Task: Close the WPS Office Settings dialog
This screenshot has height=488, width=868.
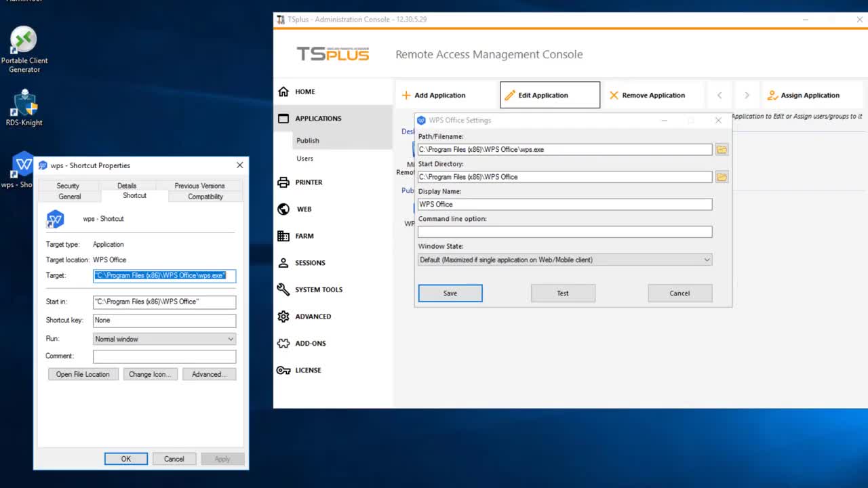Action: [x=718, y=121]
